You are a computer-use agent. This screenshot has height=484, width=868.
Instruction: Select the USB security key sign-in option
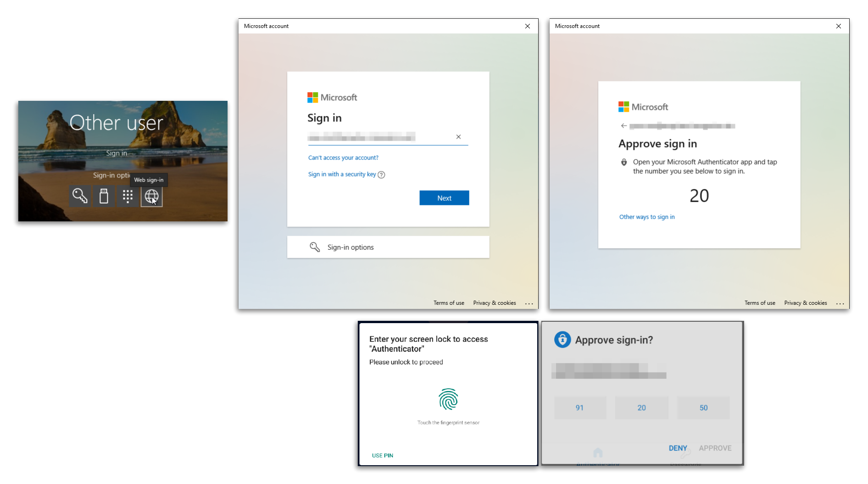[x=104, y=196]
